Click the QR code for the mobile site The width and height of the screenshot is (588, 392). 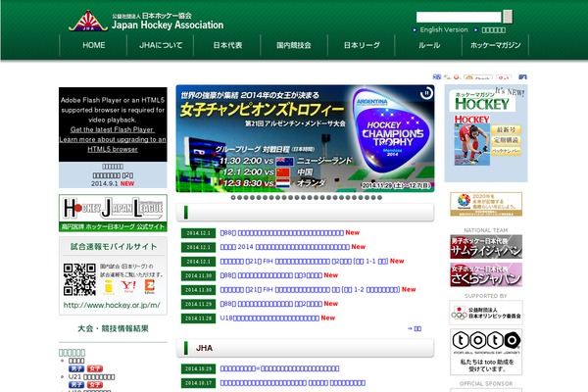(79, 279)
